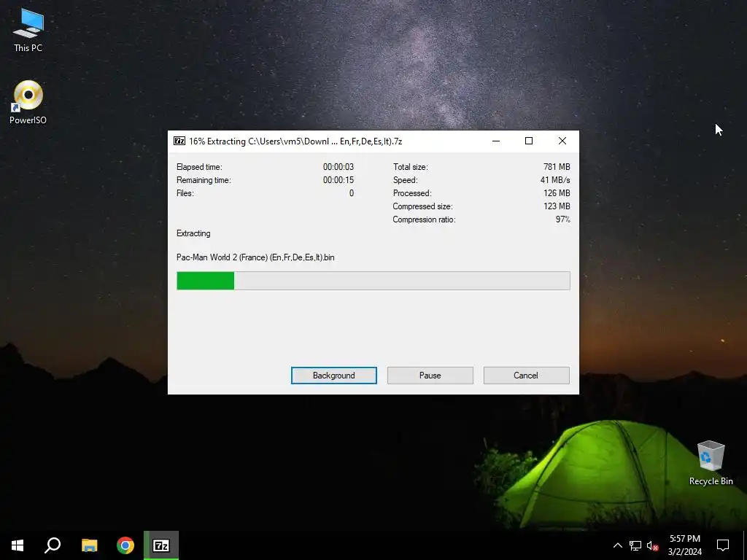Screen dimensions: 747x560
Task: Cancel the extraction
Action: tap(527, 376)
